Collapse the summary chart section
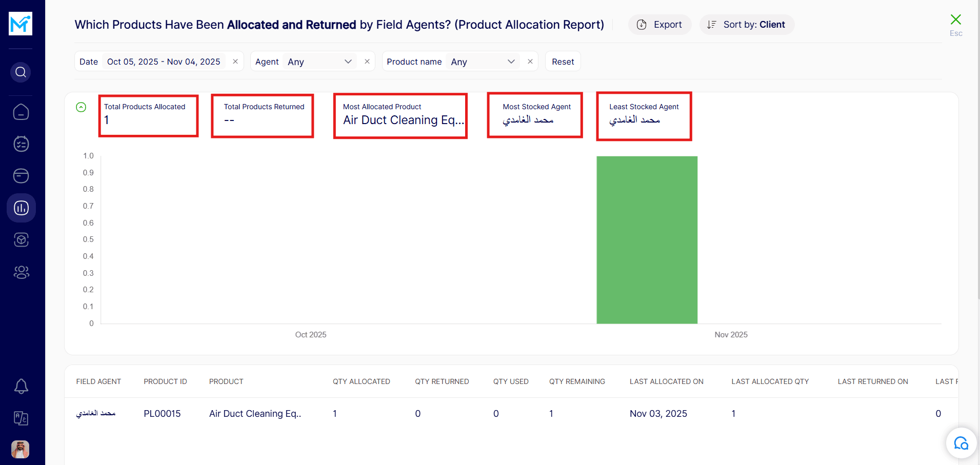The width and height of the screenshot is (980, 465). (81, 107)
